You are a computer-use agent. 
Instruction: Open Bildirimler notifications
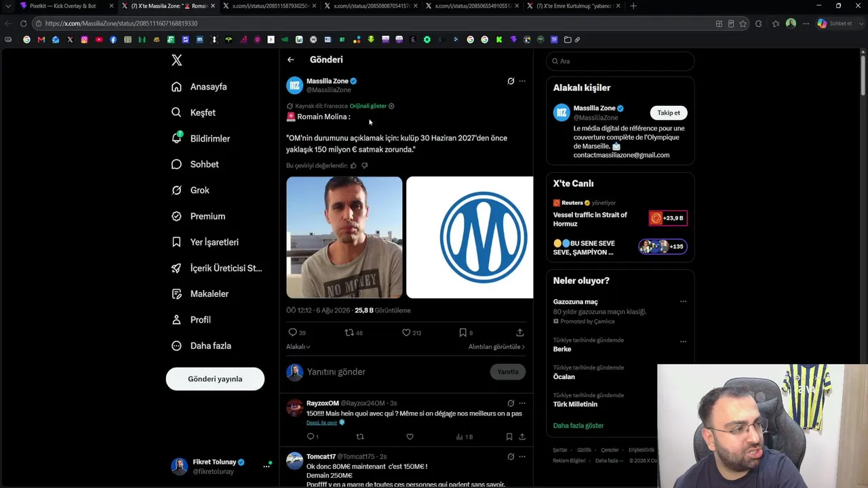coord(201,138)
